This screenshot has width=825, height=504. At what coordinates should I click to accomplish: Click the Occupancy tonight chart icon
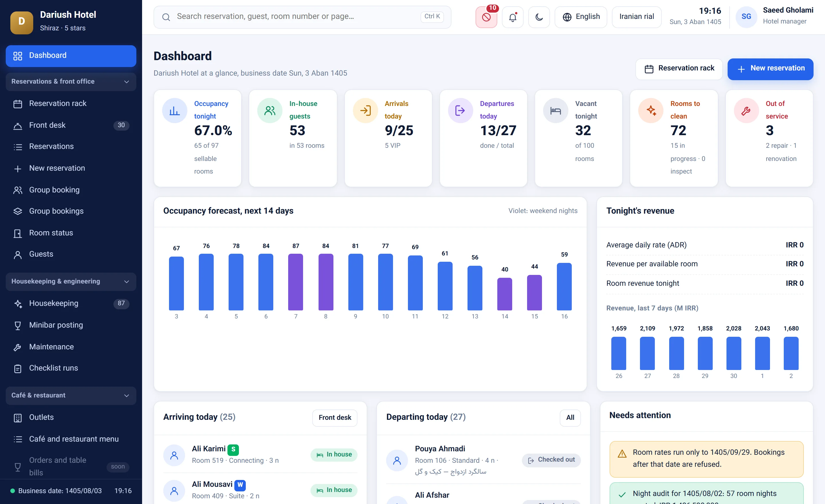click(174, 111)
